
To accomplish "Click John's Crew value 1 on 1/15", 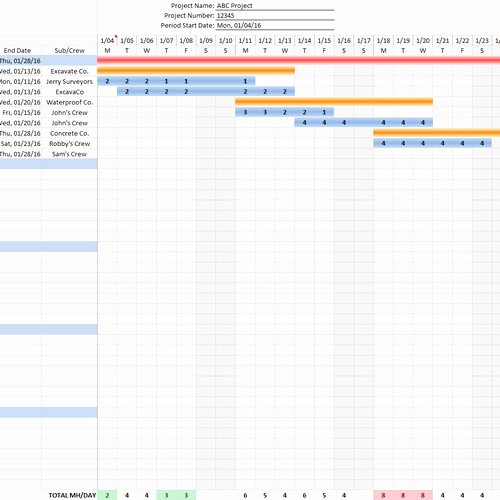I will (324, 112).
